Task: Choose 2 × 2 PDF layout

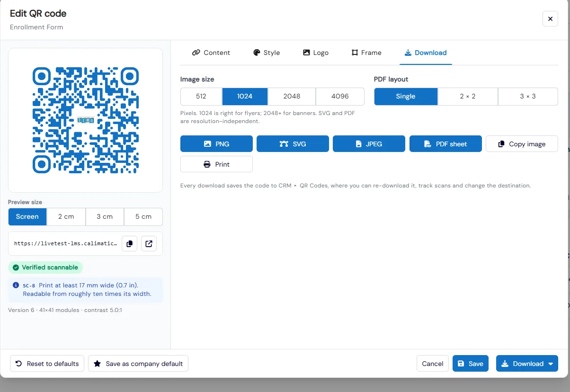Action: coord(468,96)
